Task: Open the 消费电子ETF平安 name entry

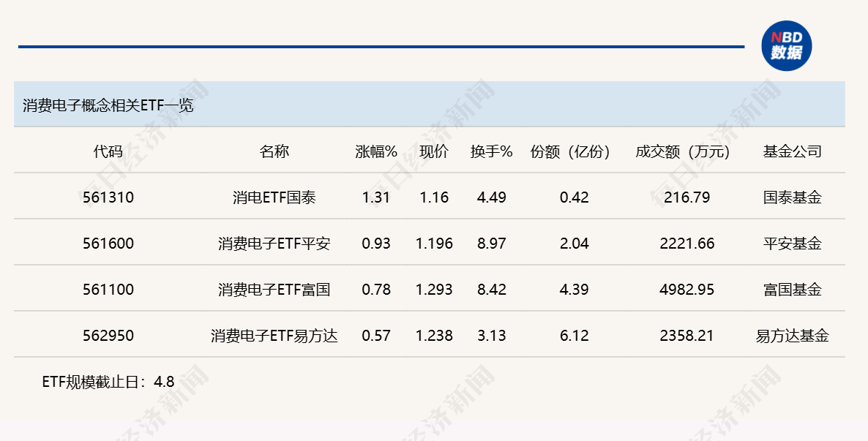Action: pyautogui.click(x=274, y=244)
